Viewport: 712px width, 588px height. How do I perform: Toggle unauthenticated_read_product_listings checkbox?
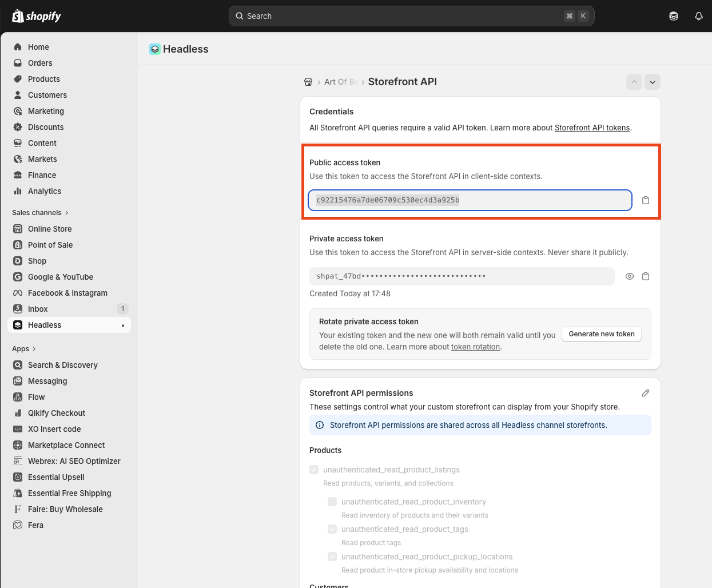[314, 470]
